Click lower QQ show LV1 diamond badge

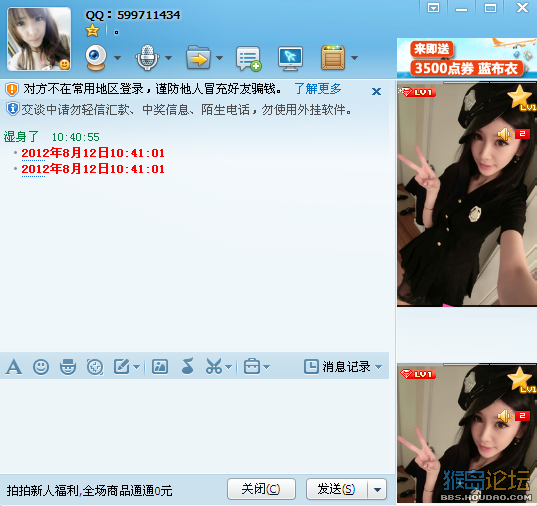tap(418, 374)
